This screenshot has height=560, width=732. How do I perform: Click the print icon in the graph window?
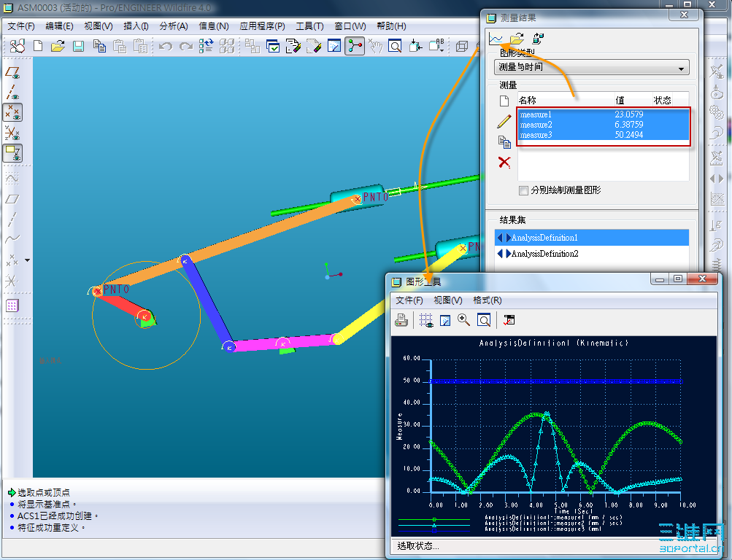401,320
